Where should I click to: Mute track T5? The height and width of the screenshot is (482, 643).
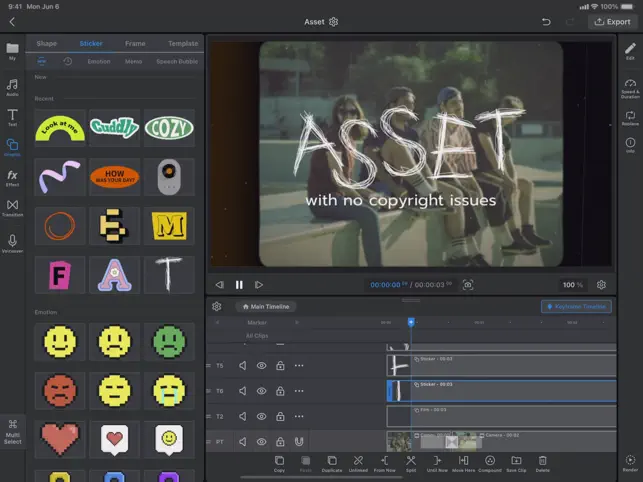(243, 365)
